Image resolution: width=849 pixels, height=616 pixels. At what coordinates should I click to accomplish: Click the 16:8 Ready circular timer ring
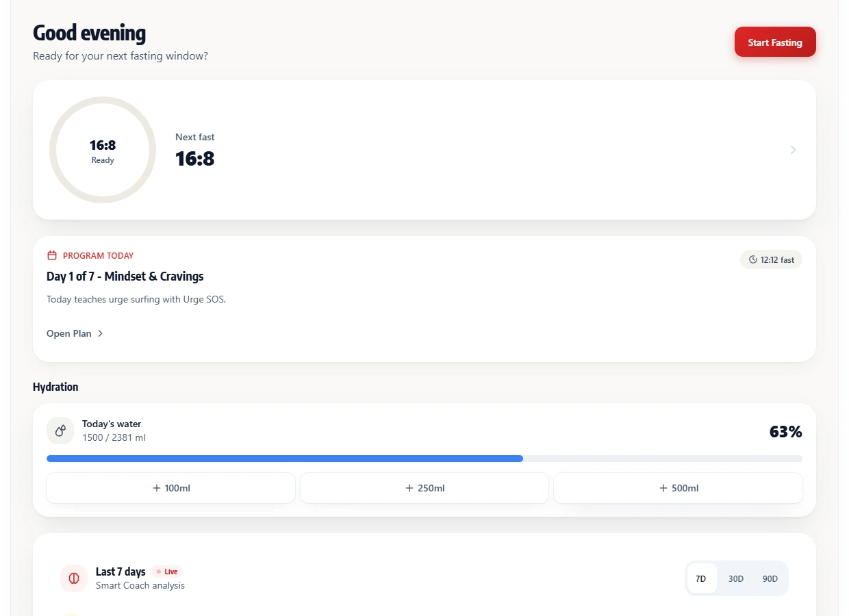103,150
